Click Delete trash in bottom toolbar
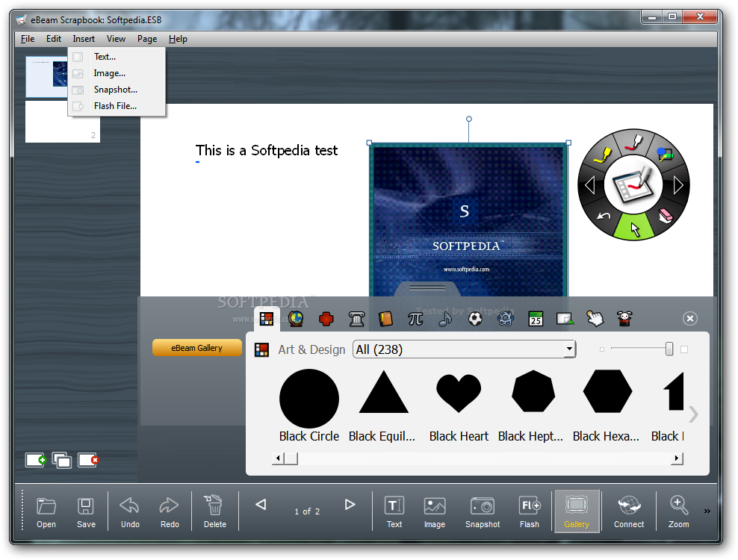Viewport: 738px width, 560px height. point(214,512)
